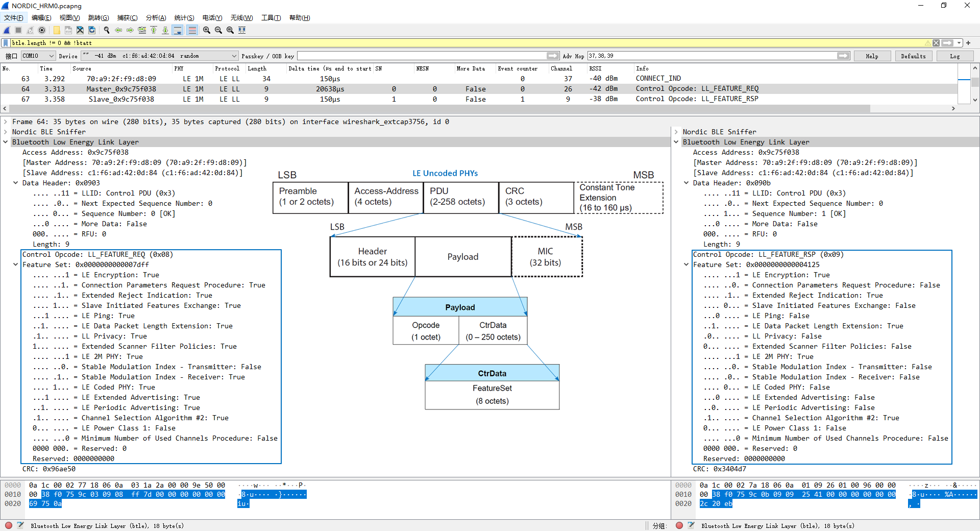Restart the current capture
The width and height of the screenshot is (980, 531).
point(30,30)
